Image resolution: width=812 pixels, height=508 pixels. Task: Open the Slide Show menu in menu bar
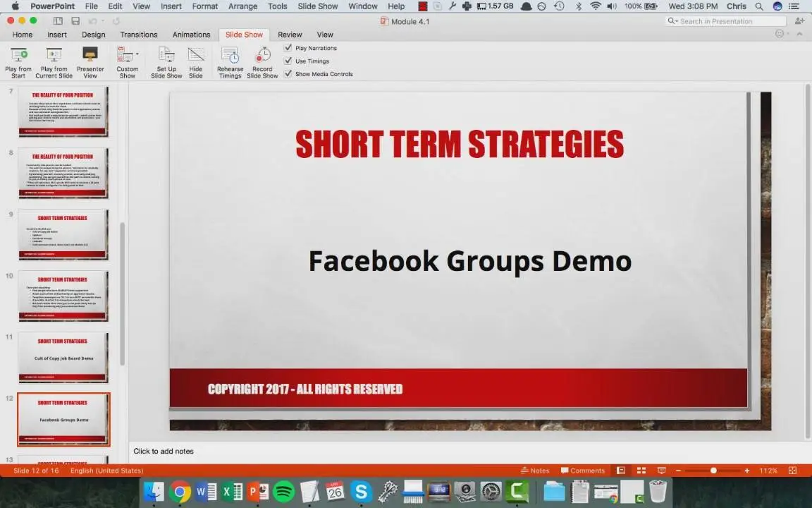[x=317, y=6]
